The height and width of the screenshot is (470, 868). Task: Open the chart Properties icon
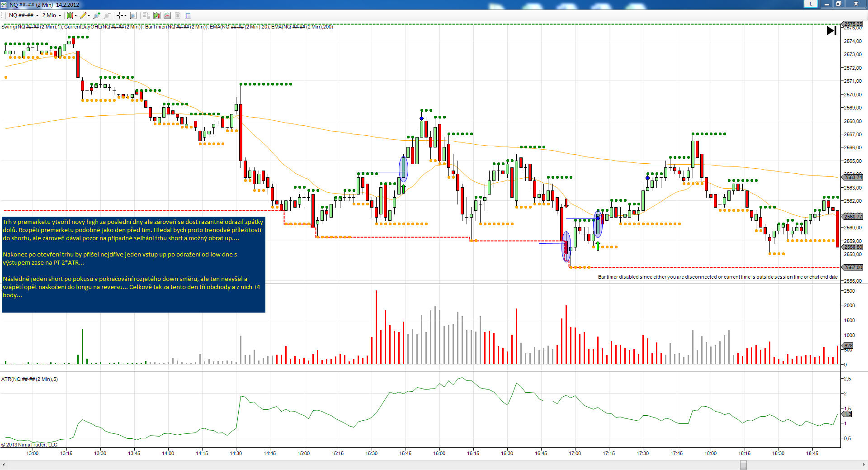coord(188,15)
